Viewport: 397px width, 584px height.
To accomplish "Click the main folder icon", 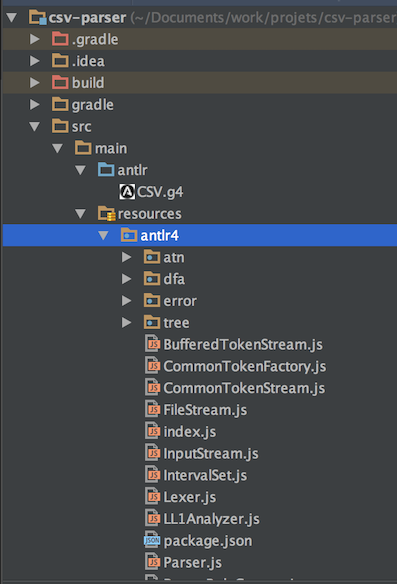I will pyautogui.click(x=83, y=148).
